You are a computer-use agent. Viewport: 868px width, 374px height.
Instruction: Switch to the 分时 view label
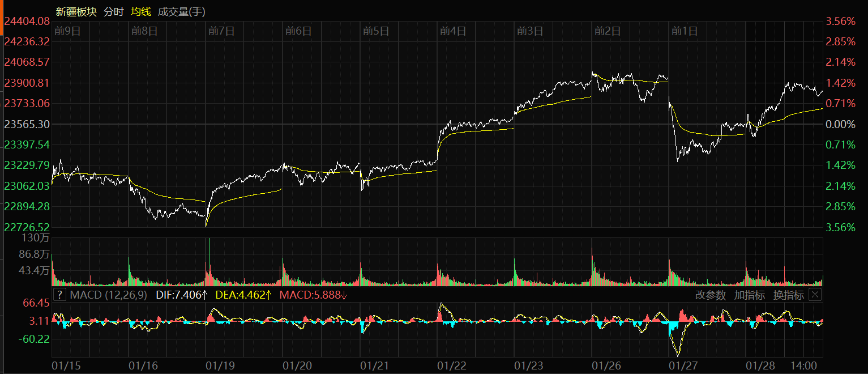coord(113,11)
